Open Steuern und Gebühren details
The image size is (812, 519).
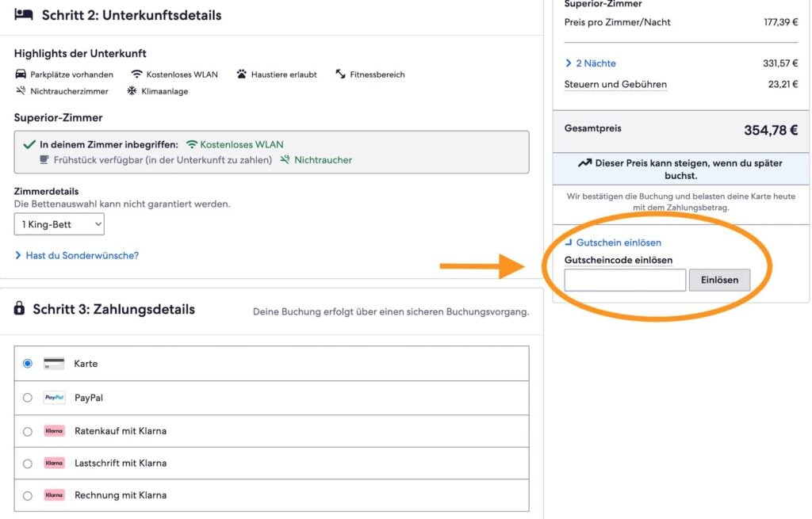tap(615, 83)
